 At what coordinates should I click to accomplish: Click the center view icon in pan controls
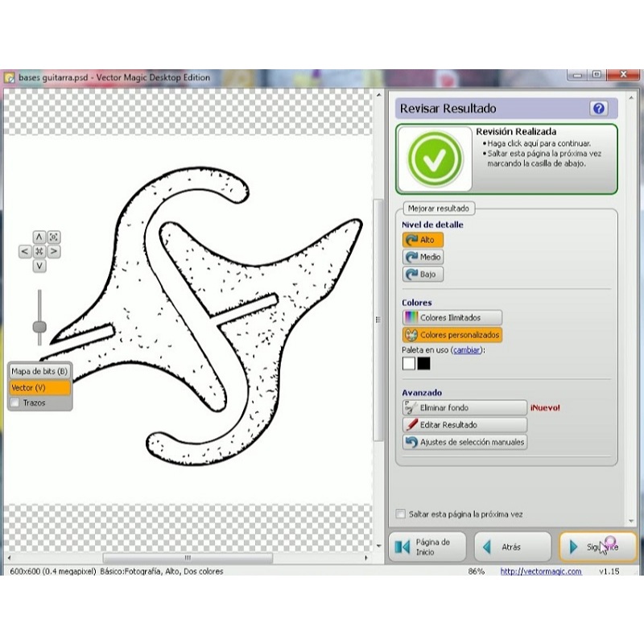click(39, 251)
